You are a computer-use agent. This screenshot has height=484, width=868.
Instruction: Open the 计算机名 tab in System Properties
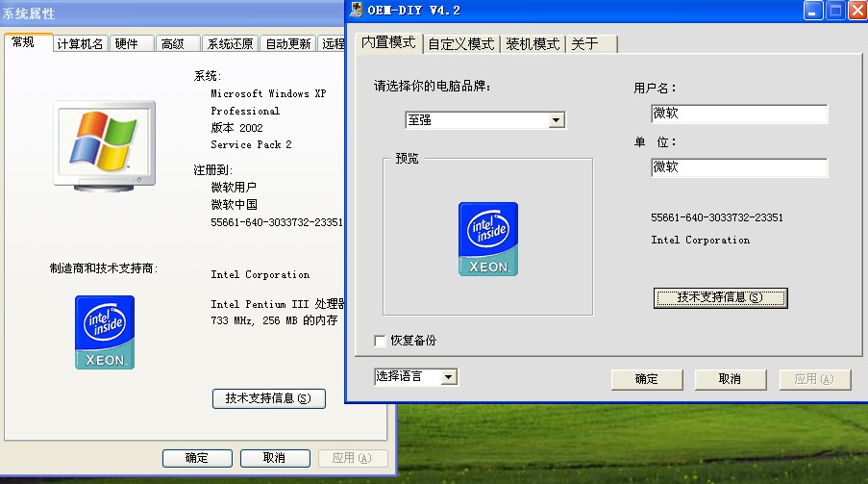[x=81, y=44]
